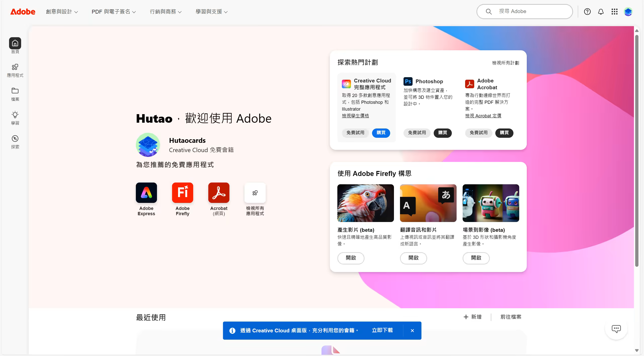
Task: Open the notifications bell icon
Action: [601, 12]
